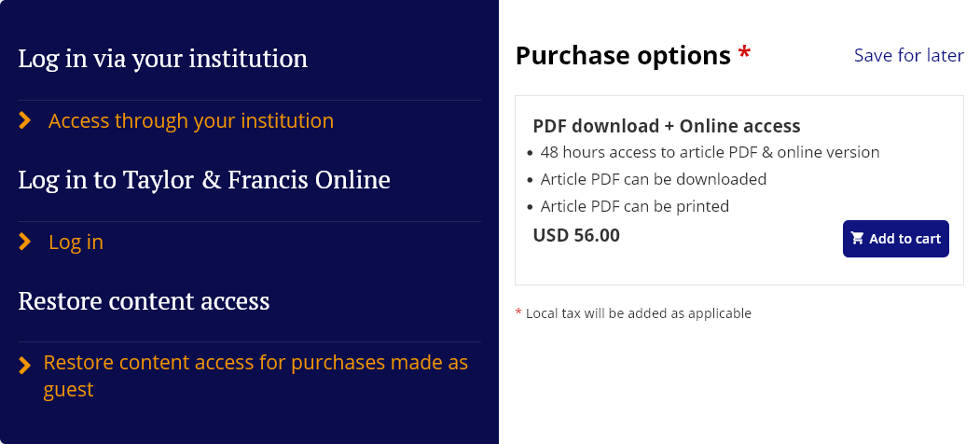
Task: Click the orange chevron next to Log in
Action: (x=25, y=243)
